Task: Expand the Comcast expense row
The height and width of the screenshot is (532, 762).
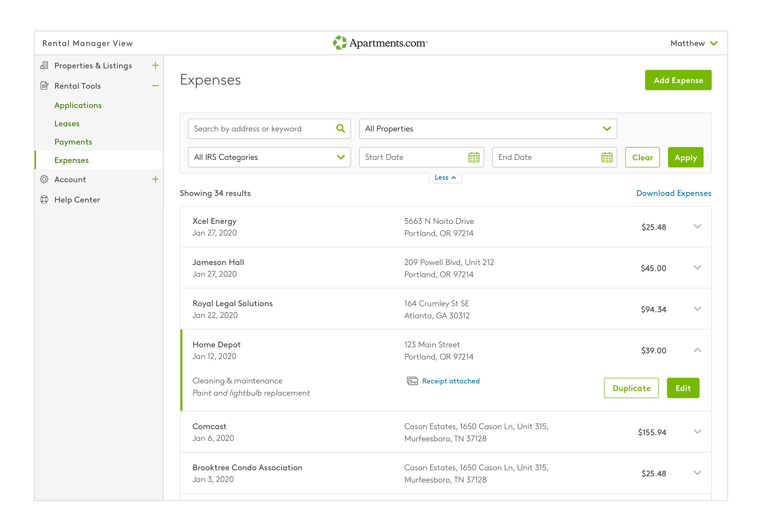Action: pos(697,432)
